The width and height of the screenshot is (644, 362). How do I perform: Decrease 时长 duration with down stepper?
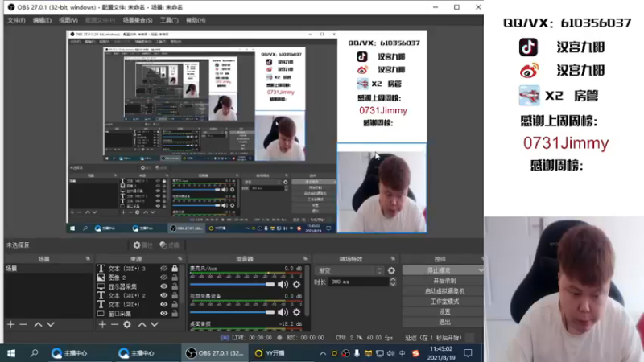[x=393, y=285]
